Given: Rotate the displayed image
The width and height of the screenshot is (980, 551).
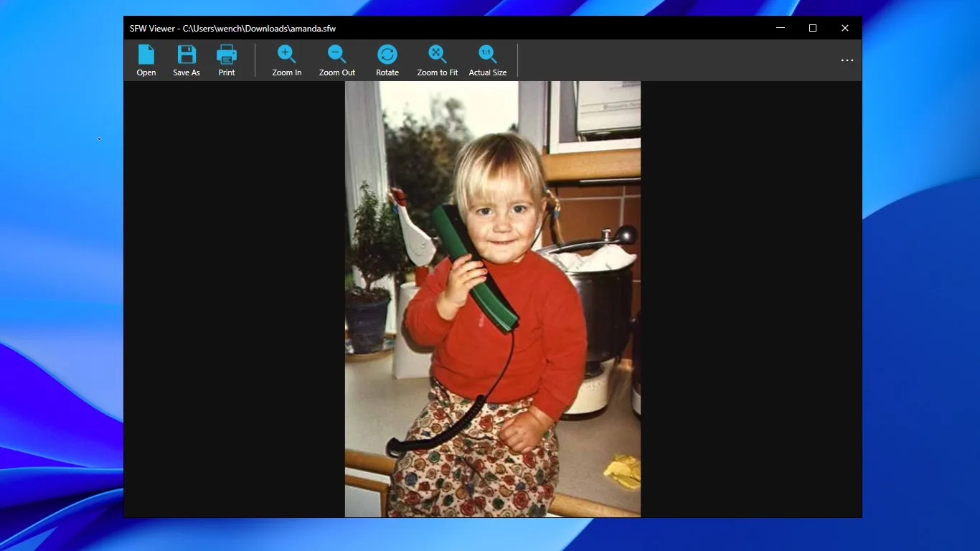Looking at the screenshot, I should [387, 55].
